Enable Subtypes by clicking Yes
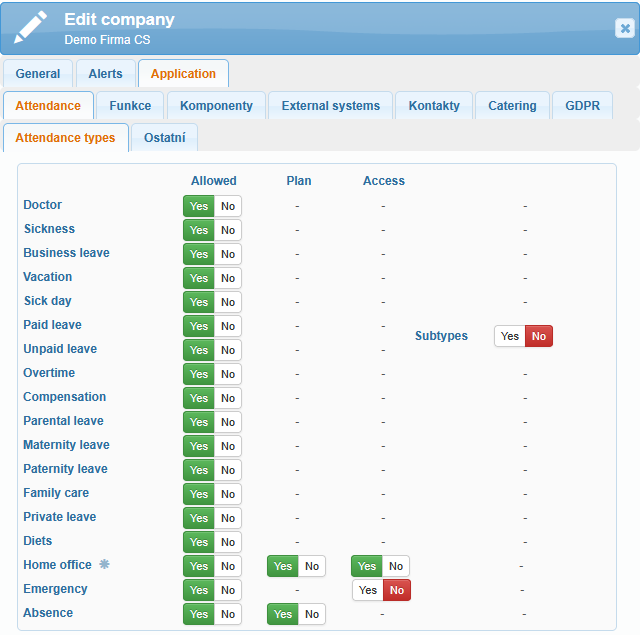 [x=510, y=336]
